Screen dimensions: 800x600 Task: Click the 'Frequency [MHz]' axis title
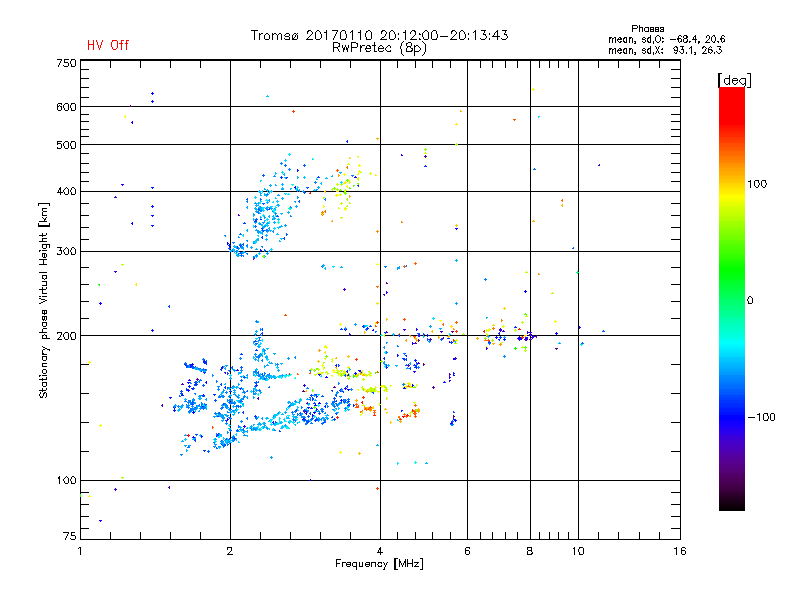[379, 564]
